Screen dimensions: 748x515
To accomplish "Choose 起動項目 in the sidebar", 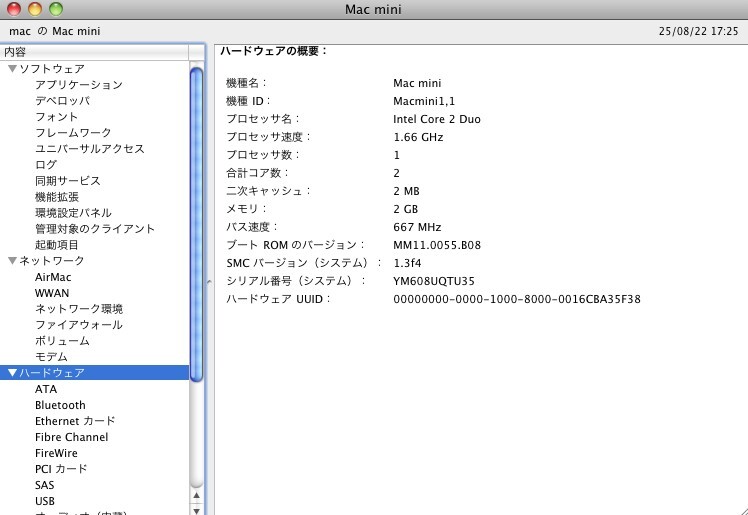I will tap(57, 245).
